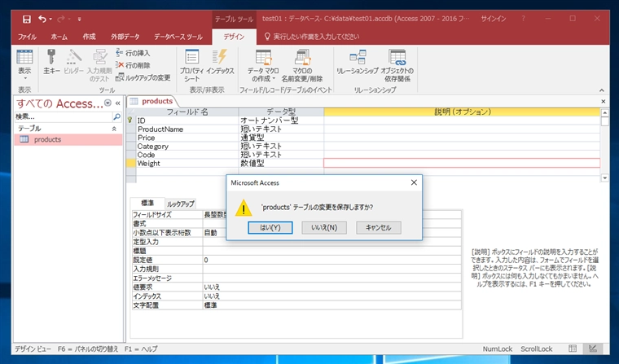619x364 pixels.
Task: Click the Weight row selector
Action: 131,163
